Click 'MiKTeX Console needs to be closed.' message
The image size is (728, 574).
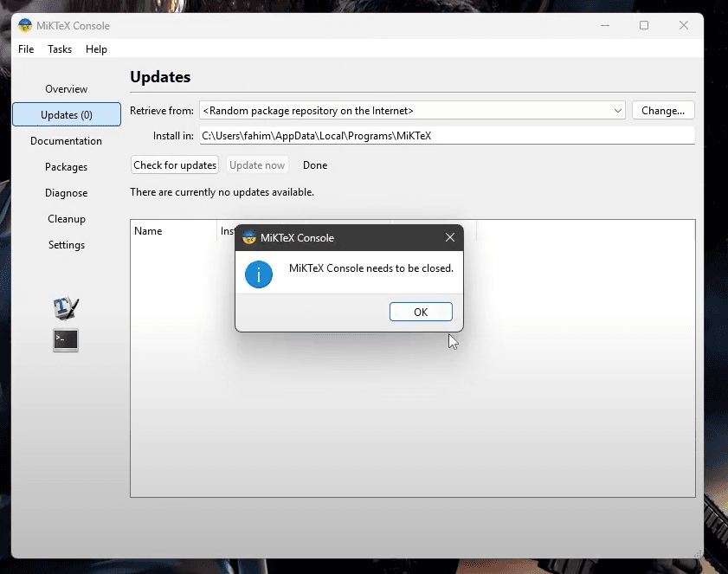click(371, 268)
